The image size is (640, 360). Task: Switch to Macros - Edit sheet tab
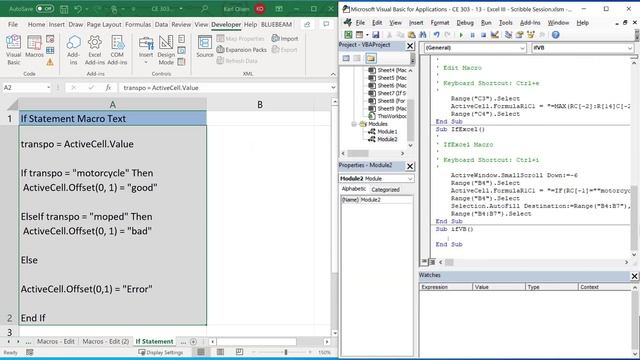pos(56,341)
